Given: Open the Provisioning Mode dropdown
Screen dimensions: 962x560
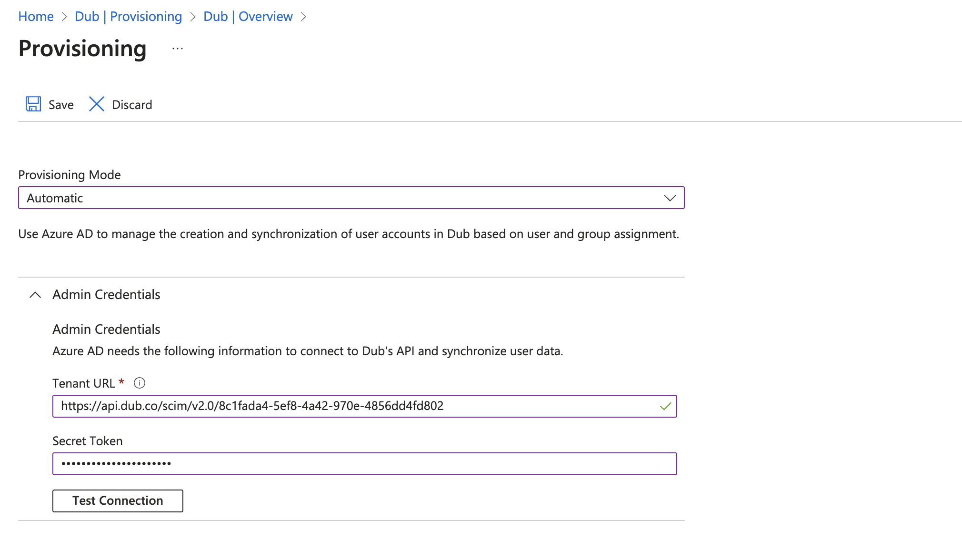Looking at the screenshot, I should 351,198.
